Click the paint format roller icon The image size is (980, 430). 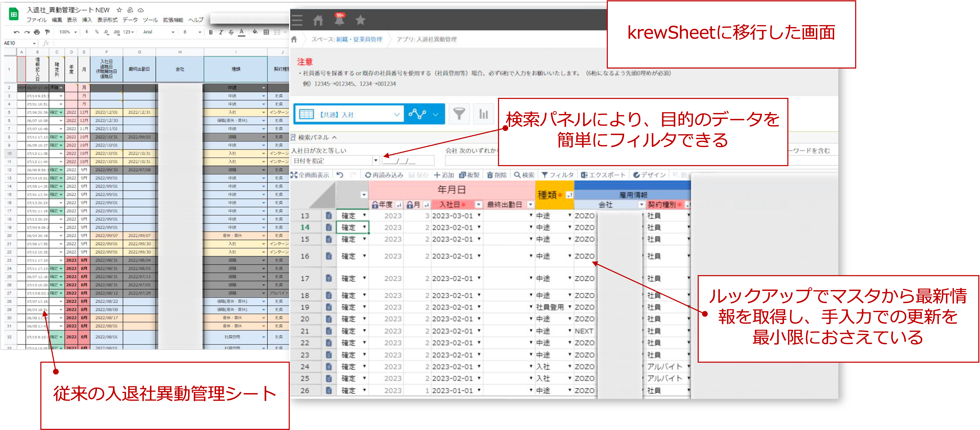coord(47,32)
